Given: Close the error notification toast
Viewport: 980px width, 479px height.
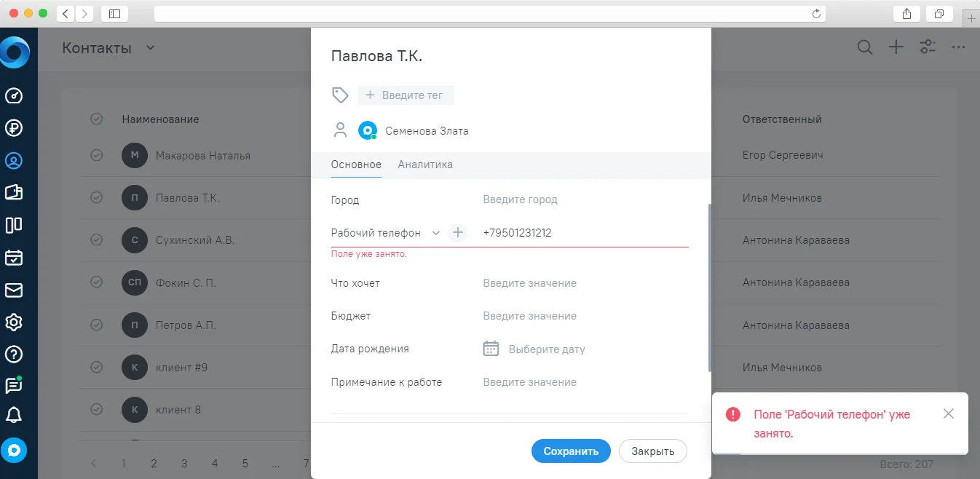Looking at the screenshot, I should pyautogui.click(x=948, y=414).
